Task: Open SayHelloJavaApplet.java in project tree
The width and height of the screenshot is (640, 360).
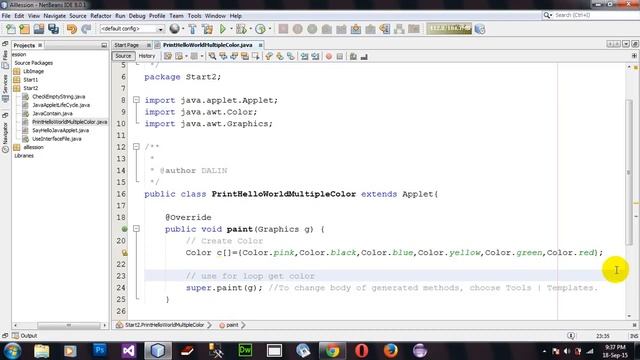Action: pyautogui.click(x=60, y=131)
